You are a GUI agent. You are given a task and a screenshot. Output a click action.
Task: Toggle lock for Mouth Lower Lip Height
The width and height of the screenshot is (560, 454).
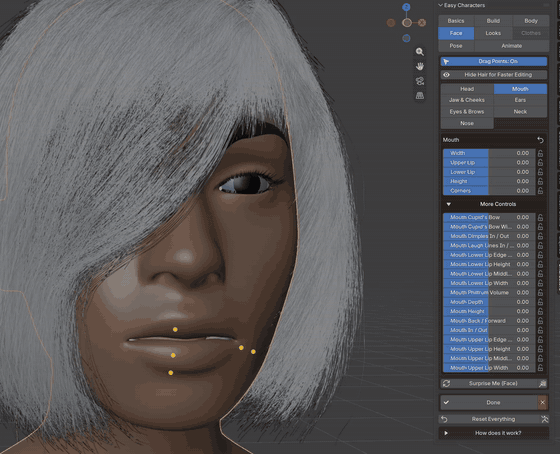pos(540,264)
